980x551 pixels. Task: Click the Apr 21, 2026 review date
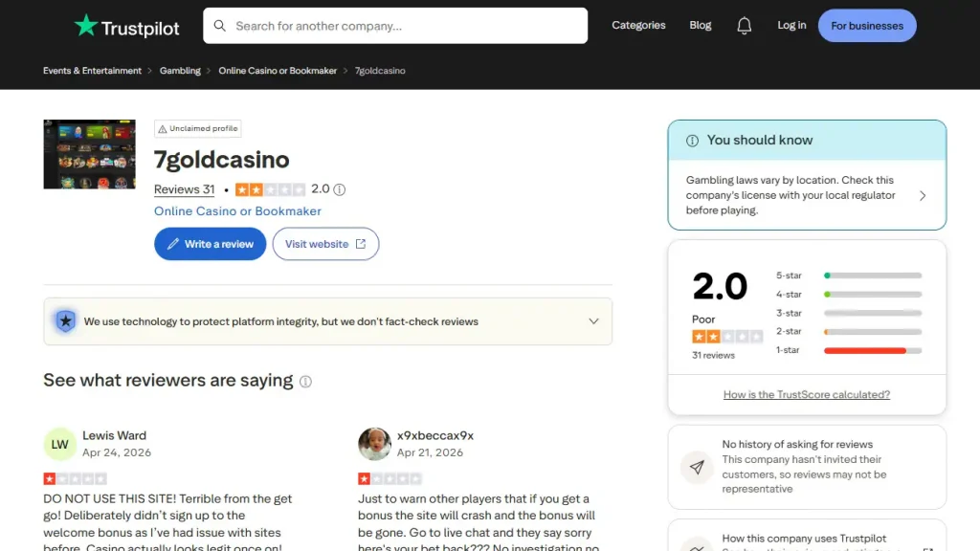[430, 452]
